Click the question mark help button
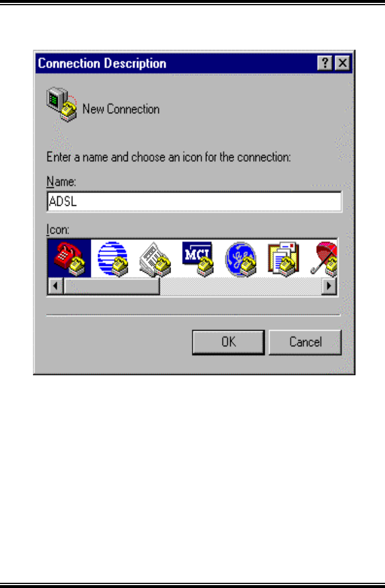Screen dimensions: 385x588 [x=325, y=63]
